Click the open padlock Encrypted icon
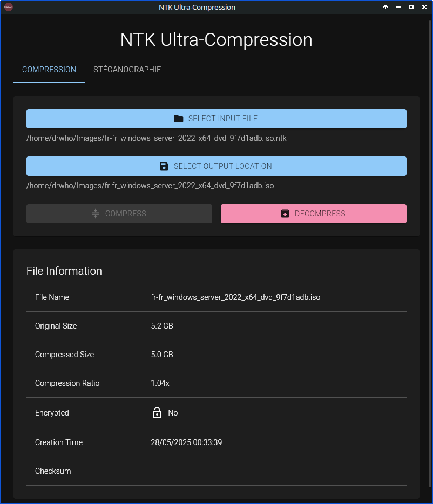The width and height of the screenshot is (433, 504). (x=157, y=413)
